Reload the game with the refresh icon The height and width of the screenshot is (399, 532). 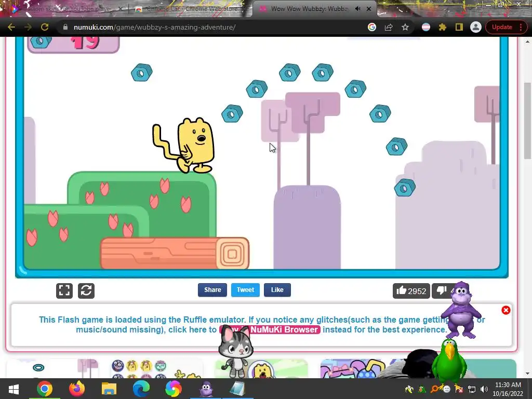pyautogui.click(x=86, y=291)
